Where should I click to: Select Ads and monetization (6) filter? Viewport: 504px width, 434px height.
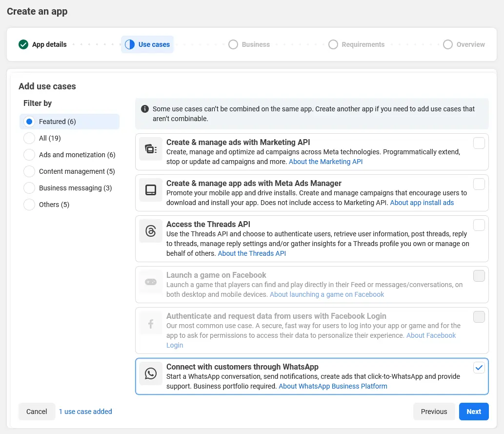pos(69,155)
